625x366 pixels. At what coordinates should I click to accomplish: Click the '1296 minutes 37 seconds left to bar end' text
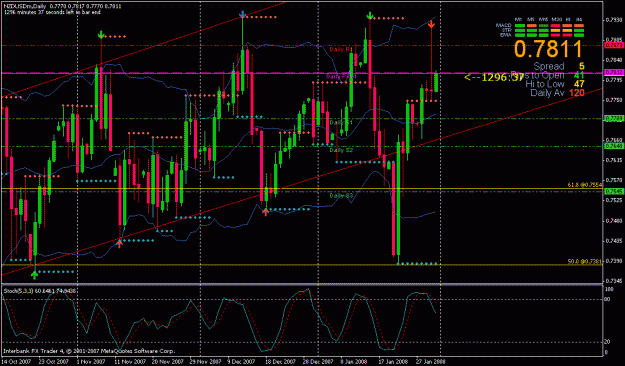coord(52,12)
